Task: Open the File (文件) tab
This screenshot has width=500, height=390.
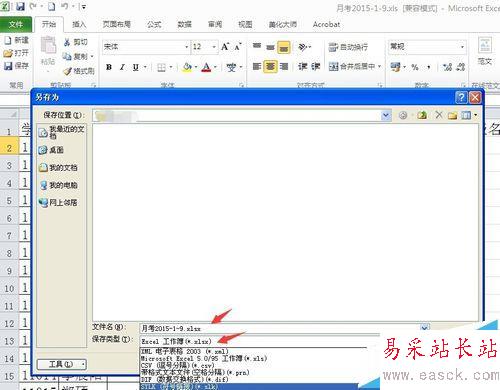Action: coord(16,24)
